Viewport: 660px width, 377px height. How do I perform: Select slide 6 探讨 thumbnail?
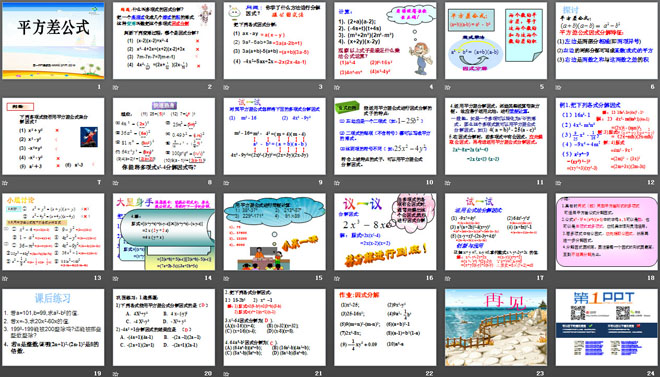(607, 40)
